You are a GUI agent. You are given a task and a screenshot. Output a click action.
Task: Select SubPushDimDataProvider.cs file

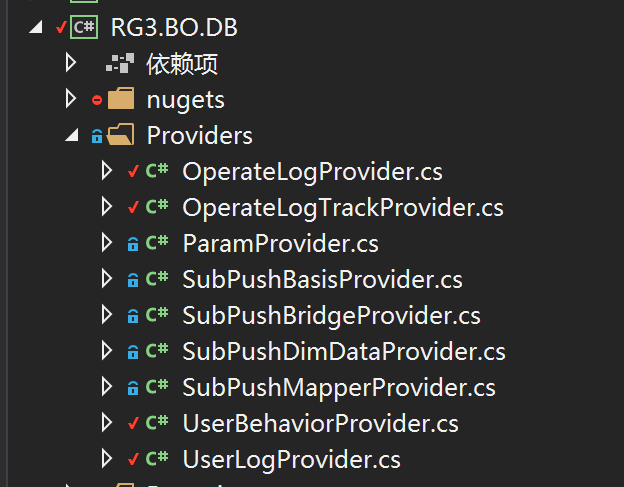[x=344, y=351]
